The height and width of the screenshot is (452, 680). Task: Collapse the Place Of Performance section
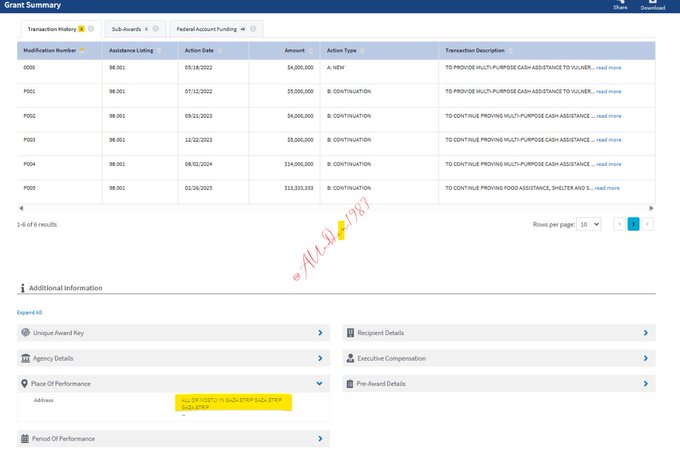pyautogui.click(x=319, y=383)
